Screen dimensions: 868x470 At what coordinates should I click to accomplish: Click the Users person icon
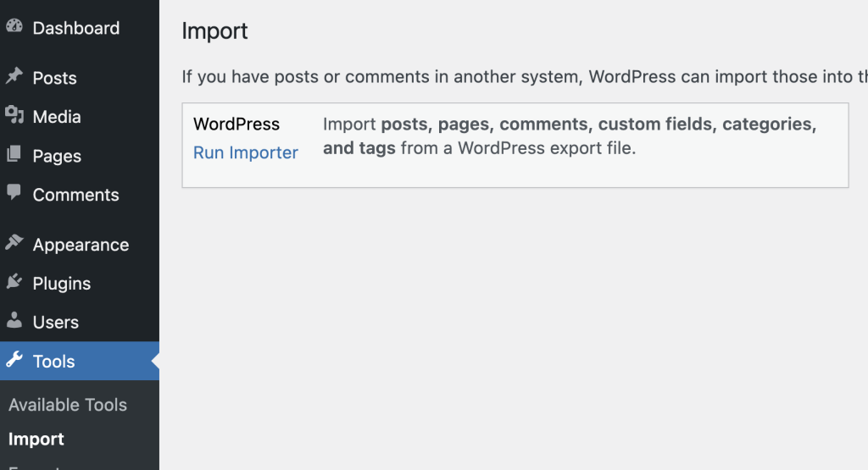(x=14, y=320)
